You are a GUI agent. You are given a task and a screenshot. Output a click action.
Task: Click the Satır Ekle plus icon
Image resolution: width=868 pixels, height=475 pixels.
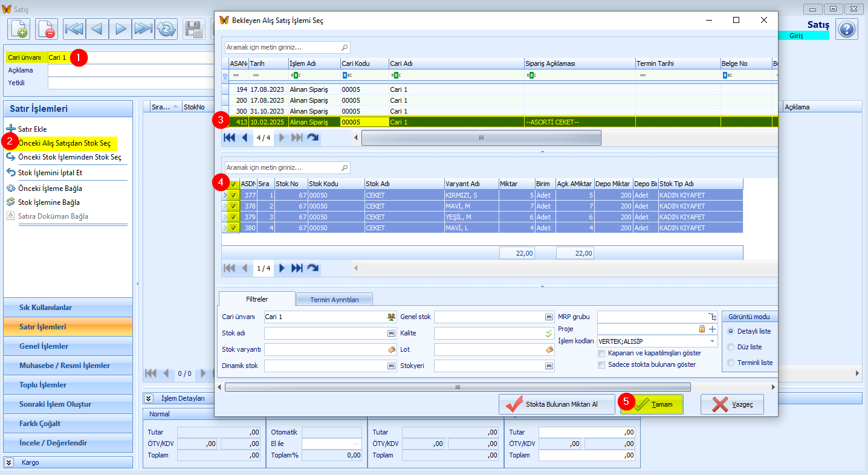(11, 129)
